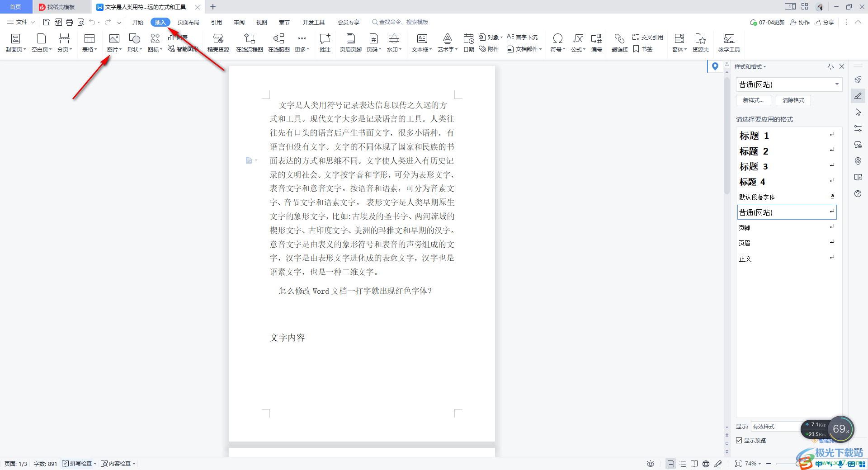This screenshot has width=868, height=470.
Task: Open the 封面页 cover page gallery
Action: point(15,43)
